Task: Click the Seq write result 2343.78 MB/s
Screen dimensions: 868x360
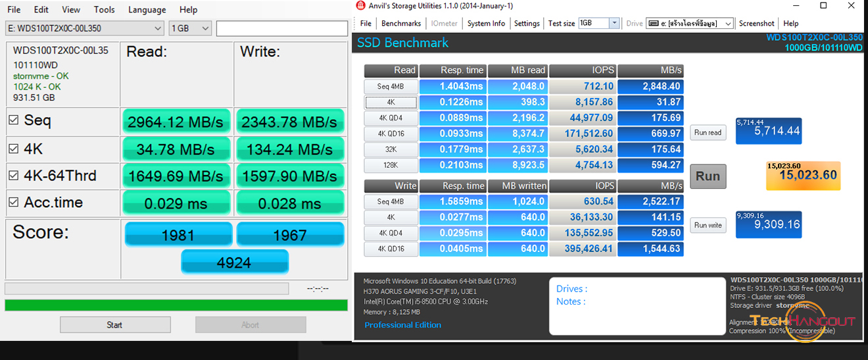Action: pos(290,122)
